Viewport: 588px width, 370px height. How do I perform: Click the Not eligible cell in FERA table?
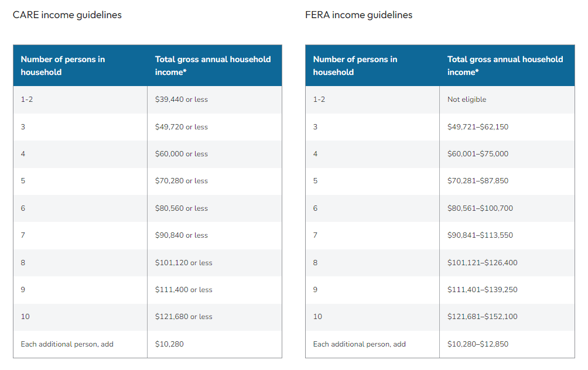[467, 100]
